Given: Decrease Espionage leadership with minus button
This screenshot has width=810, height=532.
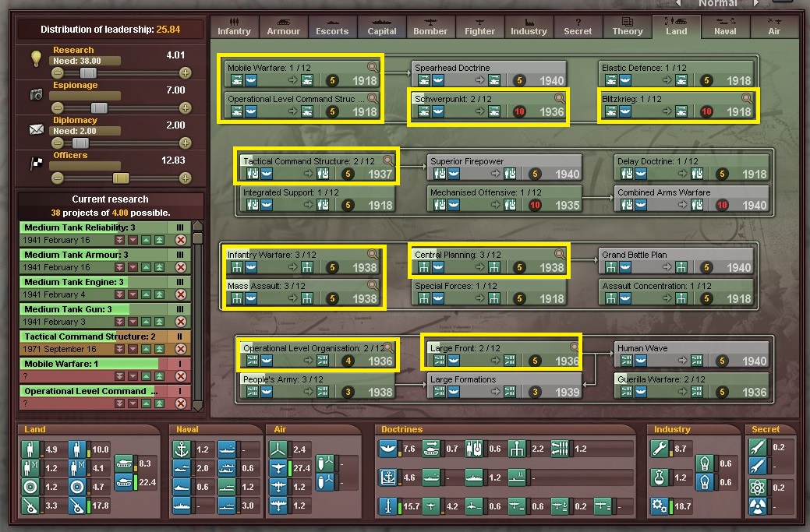Looking at the screenshot, I should [58, 107].
